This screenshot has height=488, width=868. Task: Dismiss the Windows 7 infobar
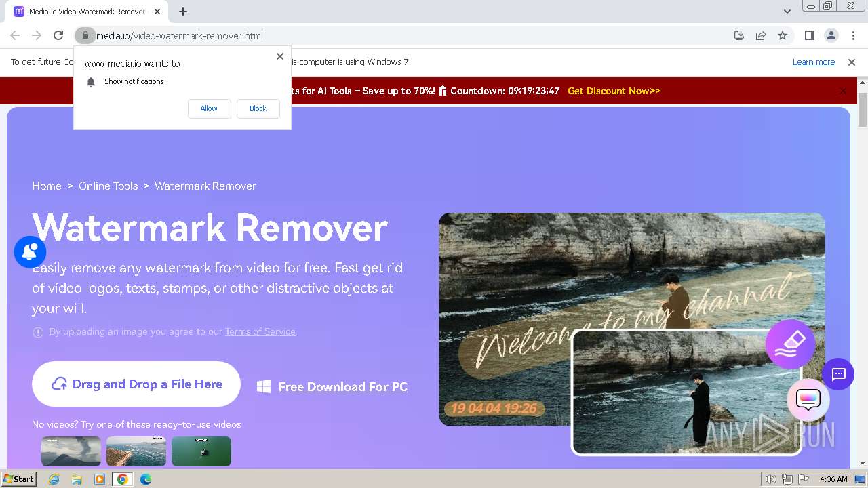[x=852, y=62]
